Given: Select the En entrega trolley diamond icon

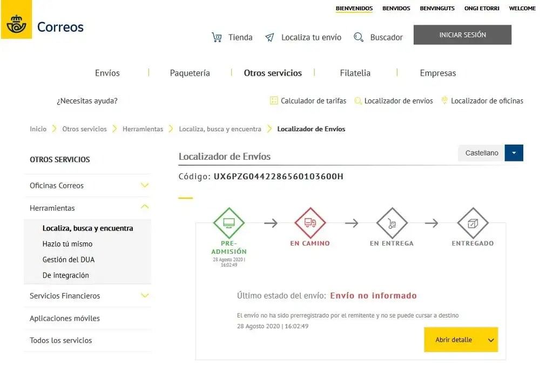Looking at the screenshot, I should 392,223.
